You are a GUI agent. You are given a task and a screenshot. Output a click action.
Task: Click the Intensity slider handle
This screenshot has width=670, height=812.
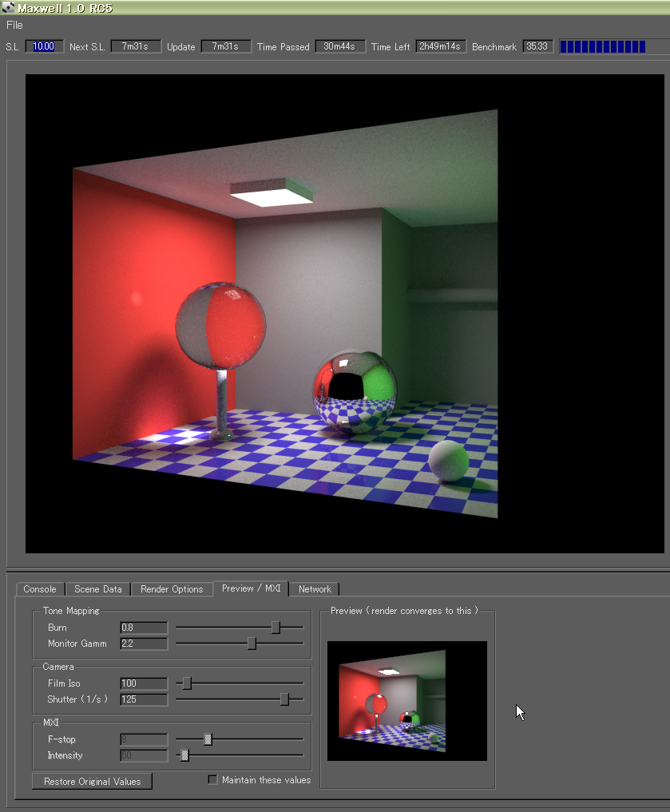(184, 755)
